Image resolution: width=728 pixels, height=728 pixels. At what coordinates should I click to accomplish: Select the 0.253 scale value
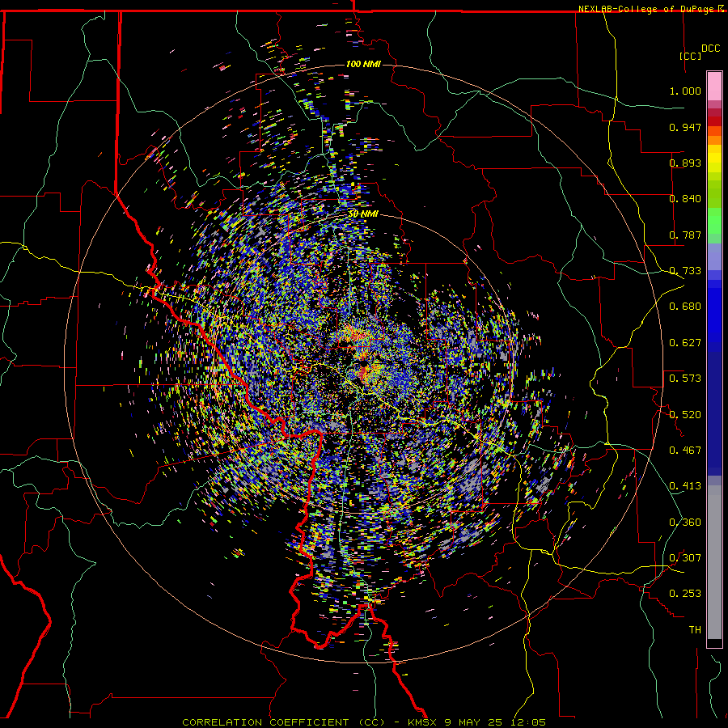point(685,594)
